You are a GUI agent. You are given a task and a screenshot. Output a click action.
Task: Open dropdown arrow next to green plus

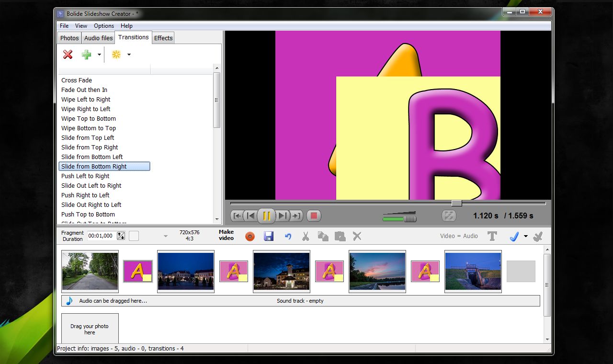99,55
